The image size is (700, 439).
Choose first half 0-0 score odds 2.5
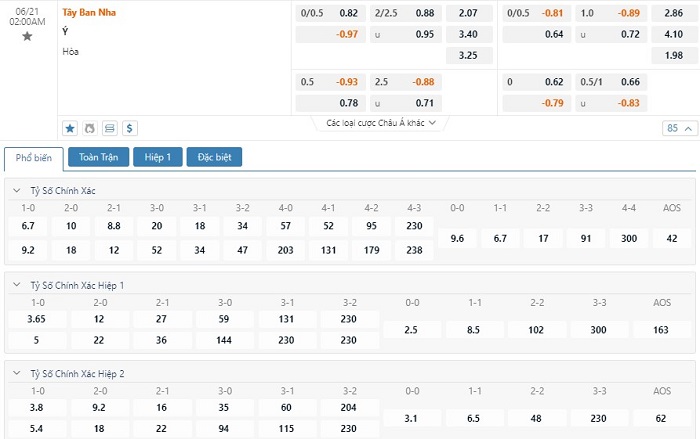click(x=412, y=329)
